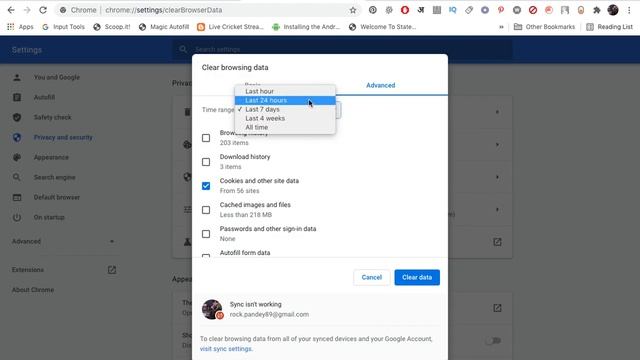Click the Cancel button
The height and width of the screenshot is (360, 640).
tap(371, 278)
